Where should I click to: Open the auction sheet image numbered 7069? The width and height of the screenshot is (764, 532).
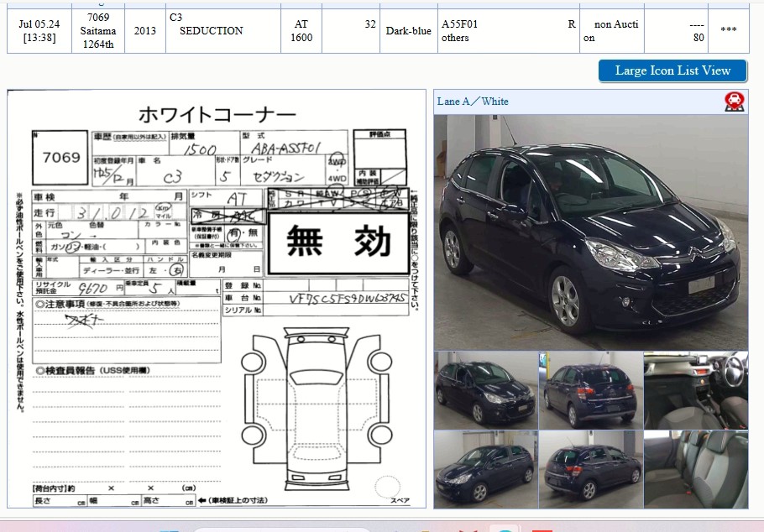pos(217,299)
